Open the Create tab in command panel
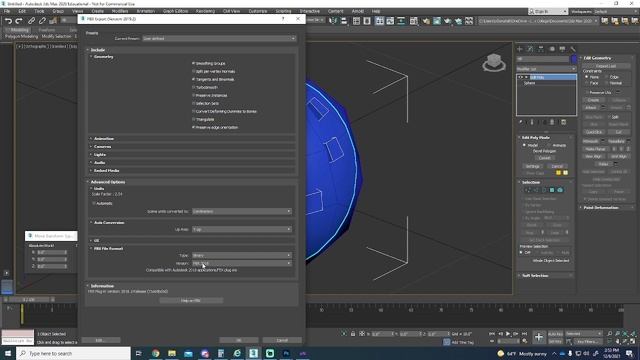The width and height of the screenshot is (640, 360). [520, 49]
